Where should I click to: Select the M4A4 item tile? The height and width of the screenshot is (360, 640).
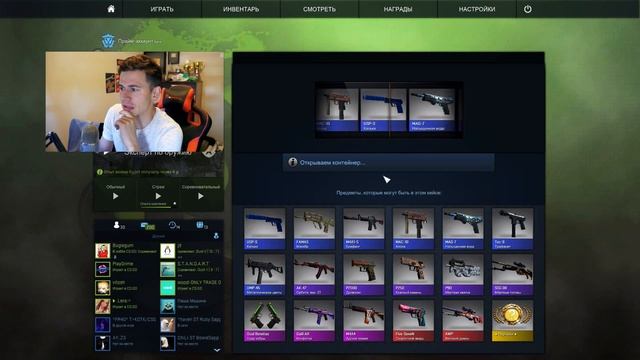[364, 321]
